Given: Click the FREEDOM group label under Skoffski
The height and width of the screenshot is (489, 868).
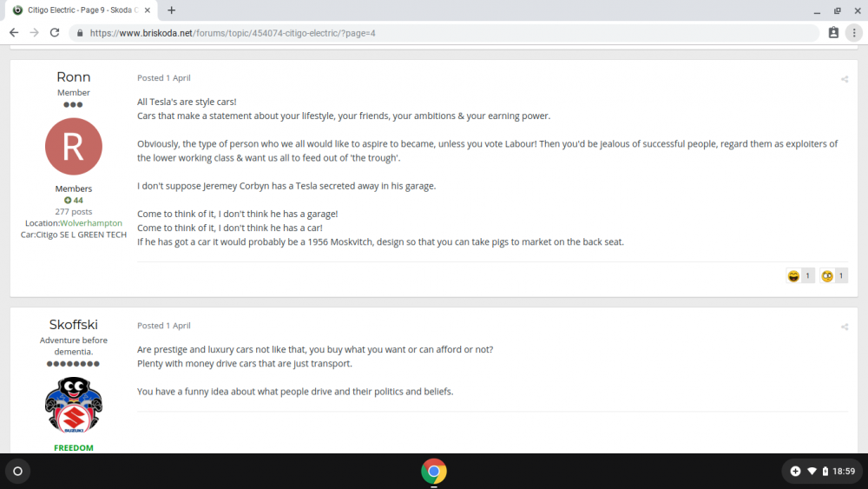Looking at the screenshot, I should pos(74,447).
